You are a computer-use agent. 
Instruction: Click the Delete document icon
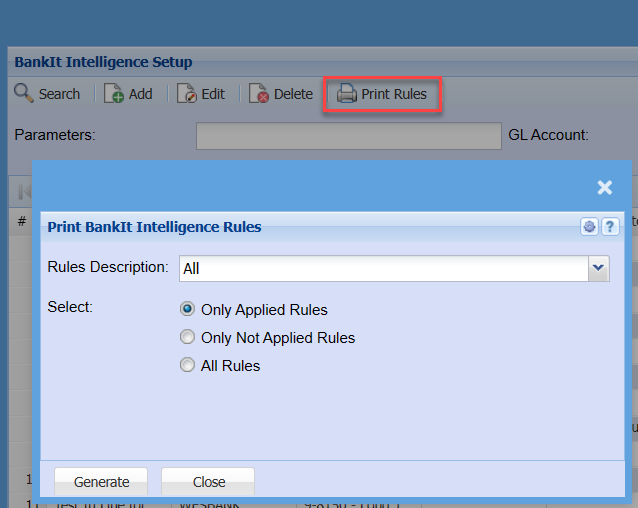(x=259, y=93)
